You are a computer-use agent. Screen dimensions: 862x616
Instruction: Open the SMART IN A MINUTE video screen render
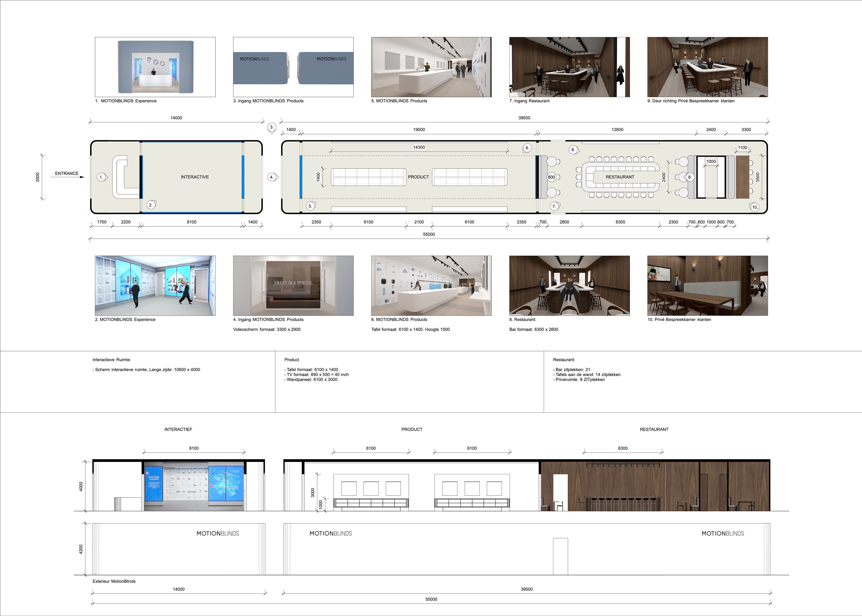coord(293,286)
